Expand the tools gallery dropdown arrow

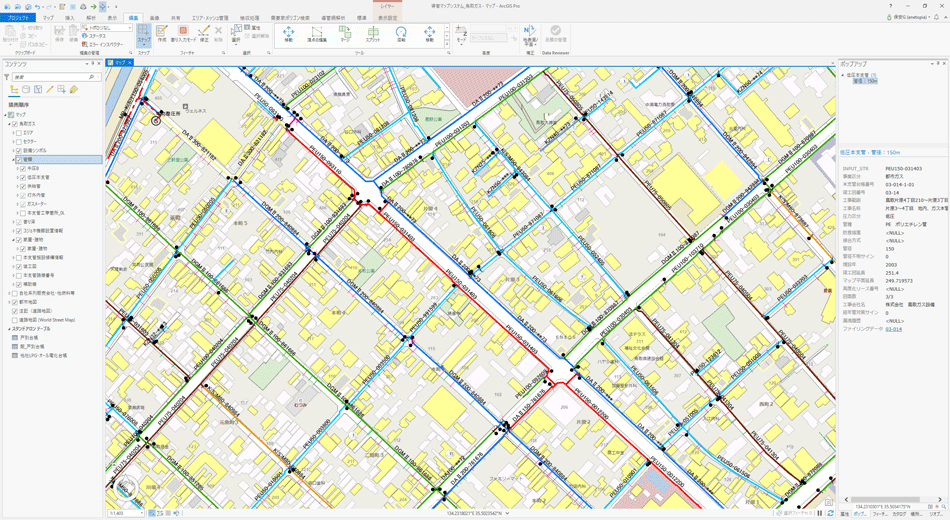448,45
